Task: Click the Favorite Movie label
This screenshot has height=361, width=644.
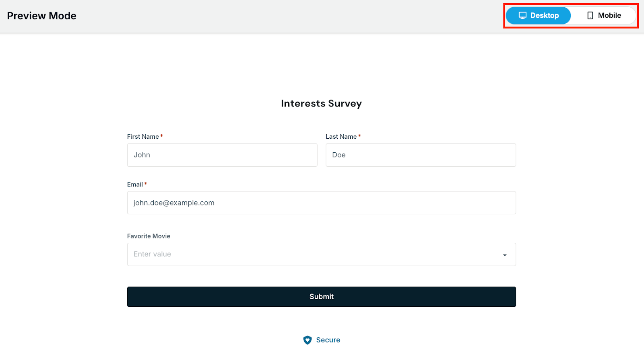Action: click(x=149, y=236)
